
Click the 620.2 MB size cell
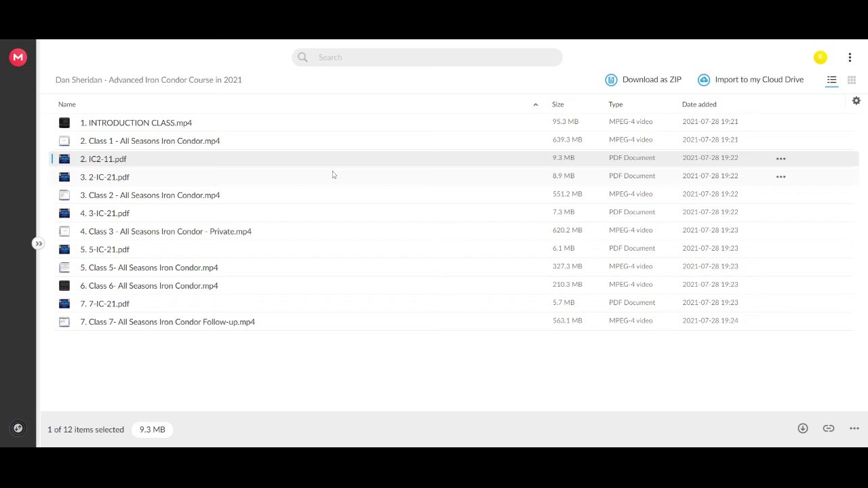tap(567, 230)
